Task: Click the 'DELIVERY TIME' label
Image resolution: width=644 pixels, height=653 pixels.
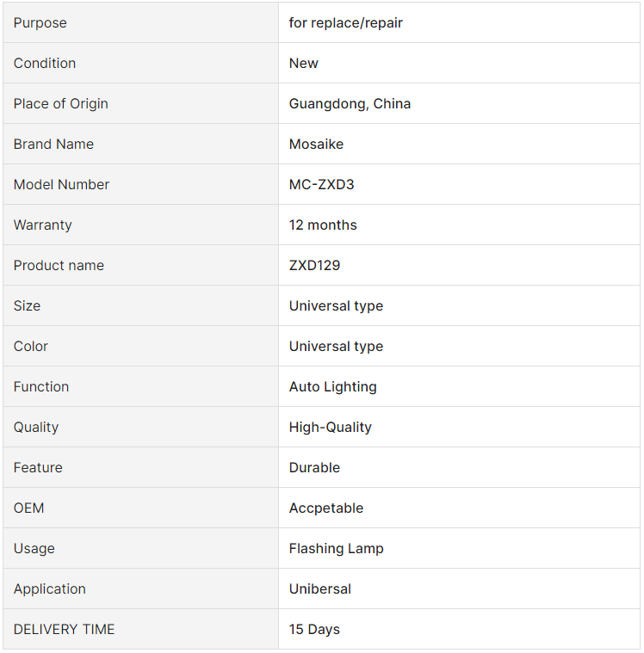Action: click(64, 629)
